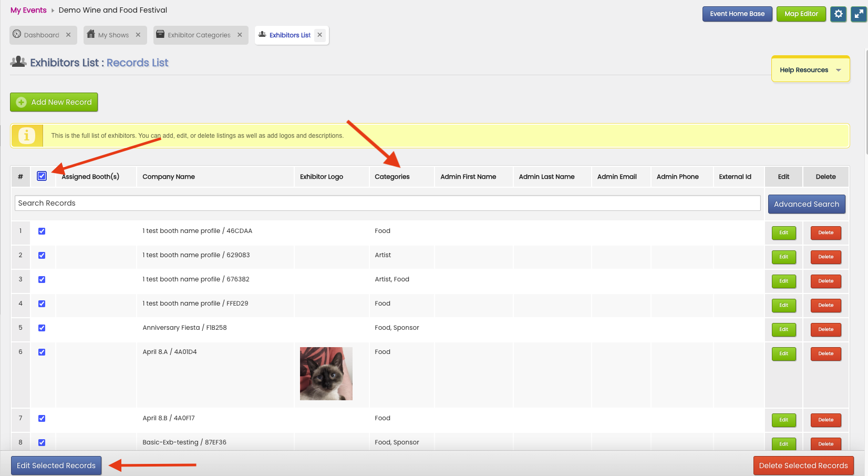Toggle fullscreen expand icon
The image size is (868, 476).
[859, 14]
